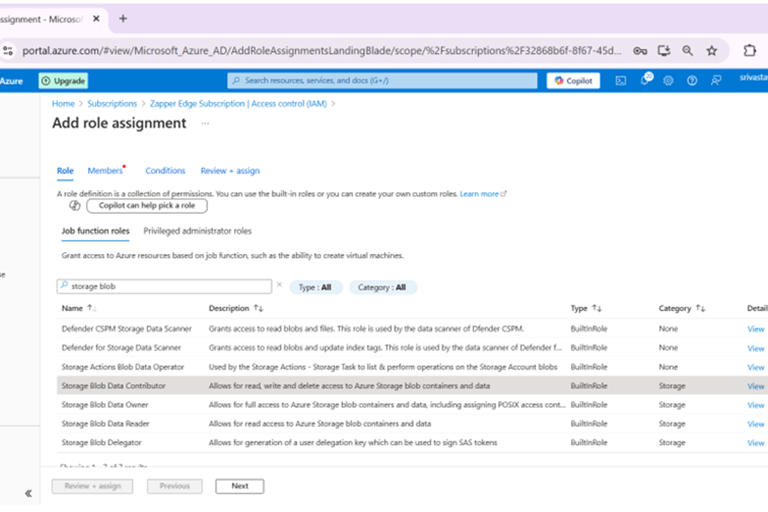Click the password key icon in address bar

[640, 50]
